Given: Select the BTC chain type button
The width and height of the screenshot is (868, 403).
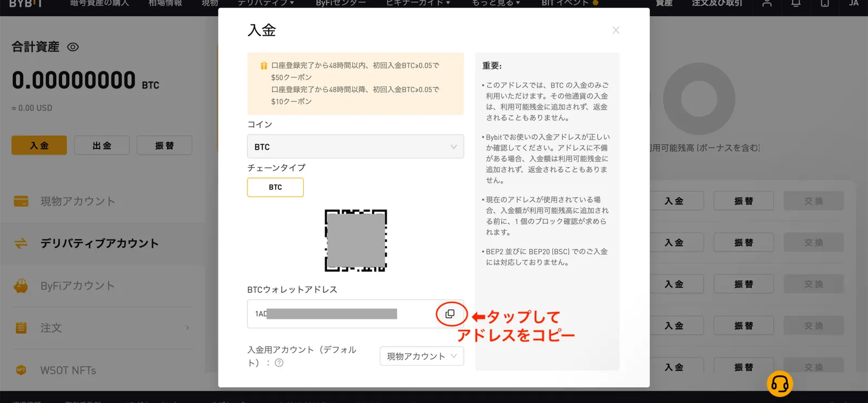Looking at the screenshot, I should click(x=275, y=187).
